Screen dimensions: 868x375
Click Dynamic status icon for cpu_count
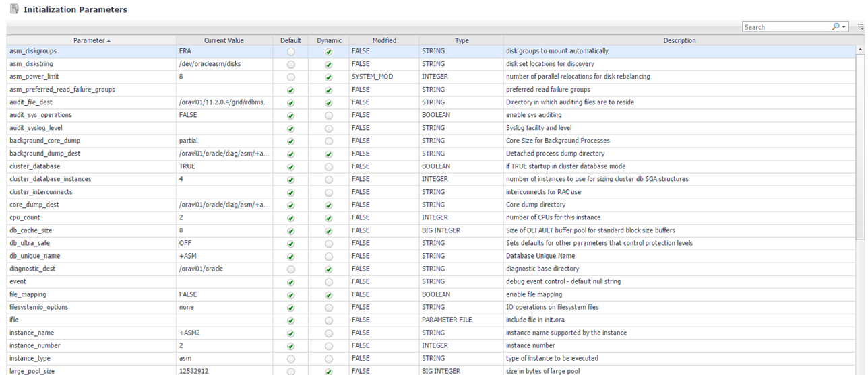[x=329, y=217]
